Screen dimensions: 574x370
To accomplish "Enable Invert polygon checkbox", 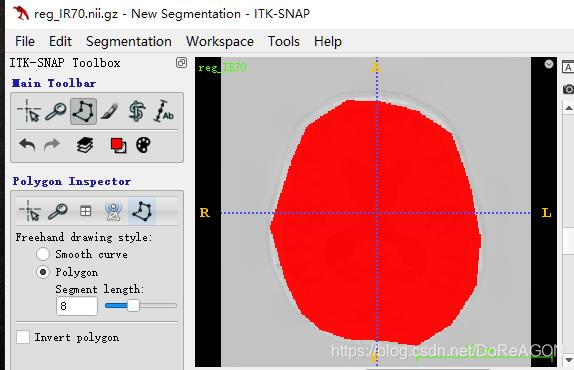I will point(23,337).
